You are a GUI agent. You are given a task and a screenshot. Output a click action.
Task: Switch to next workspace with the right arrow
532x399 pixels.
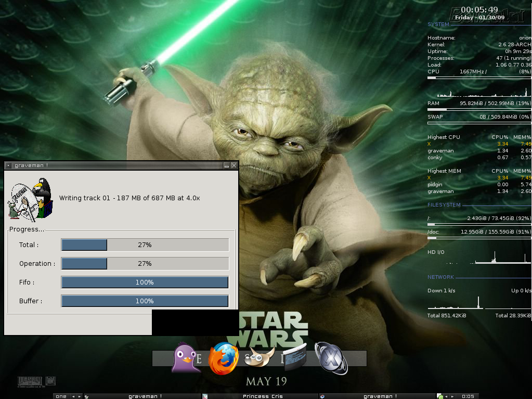click(x=80, y=396)
